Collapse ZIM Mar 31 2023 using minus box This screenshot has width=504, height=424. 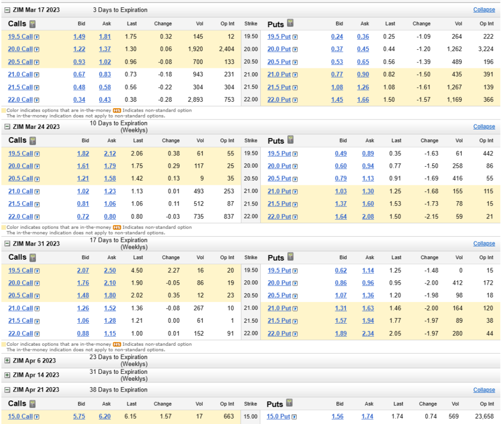7,243
